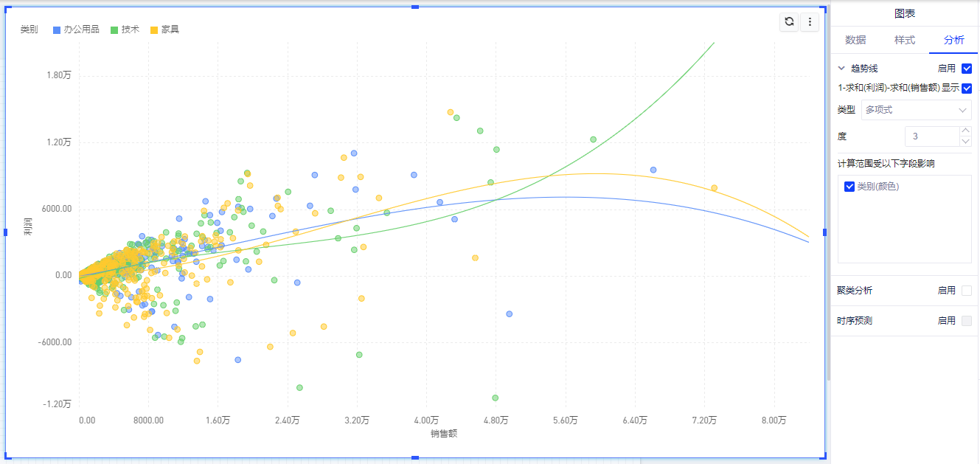Screen dimensions: 980x464
Task: Disable the 趋势线 启用 checkbox
Action: (967, 69)
